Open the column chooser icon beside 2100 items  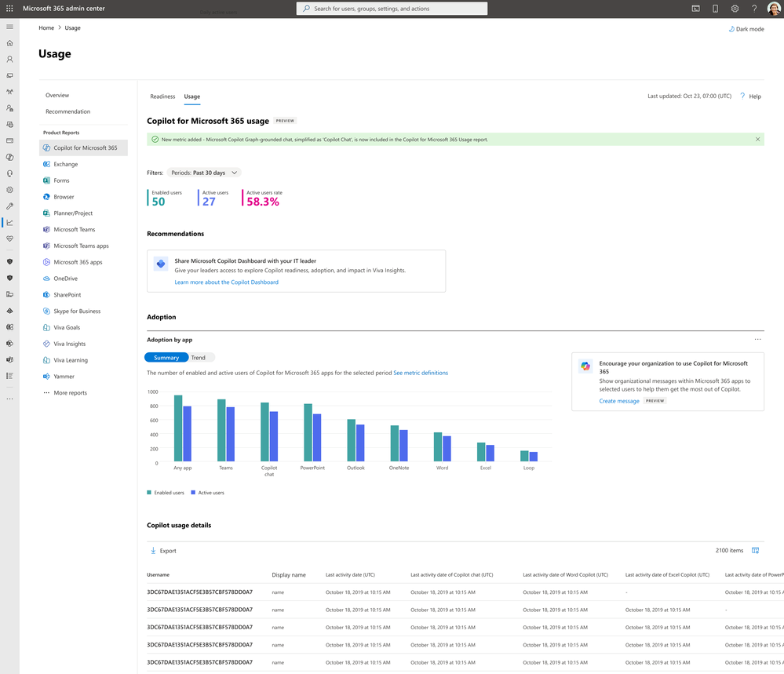755,551
